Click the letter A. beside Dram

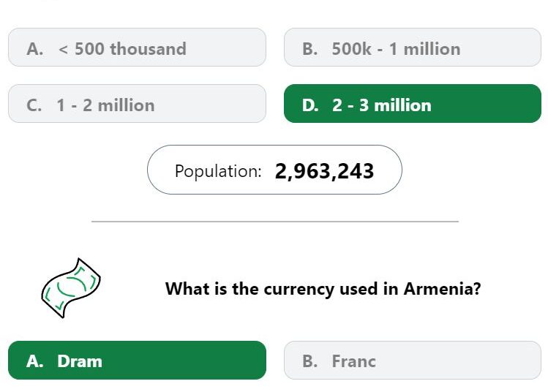click(35, 361)
